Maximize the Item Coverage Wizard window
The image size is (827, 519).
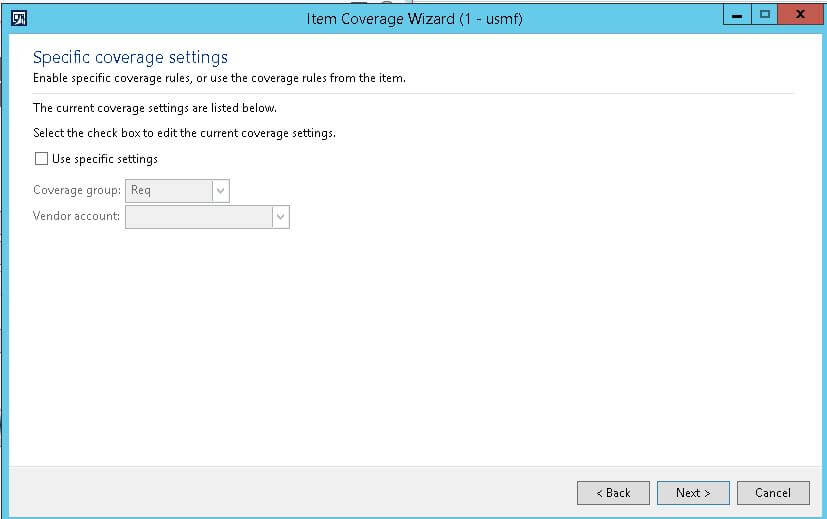pyautogui.click(x=765, y=16)
